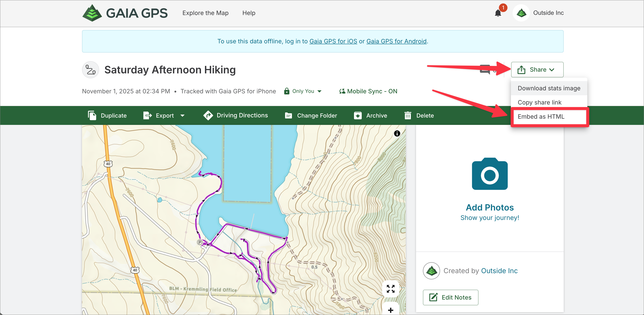644x315 pixels.
Task: Toggle Mobile Sync ON setting
Action: (368, 91)
